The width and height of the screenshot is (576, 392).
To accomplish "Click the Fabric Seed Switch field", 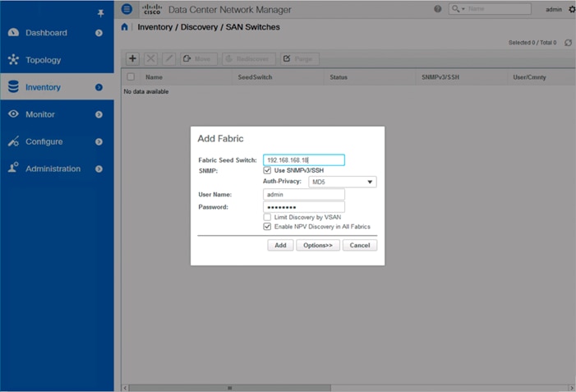I will pos(304,159).
